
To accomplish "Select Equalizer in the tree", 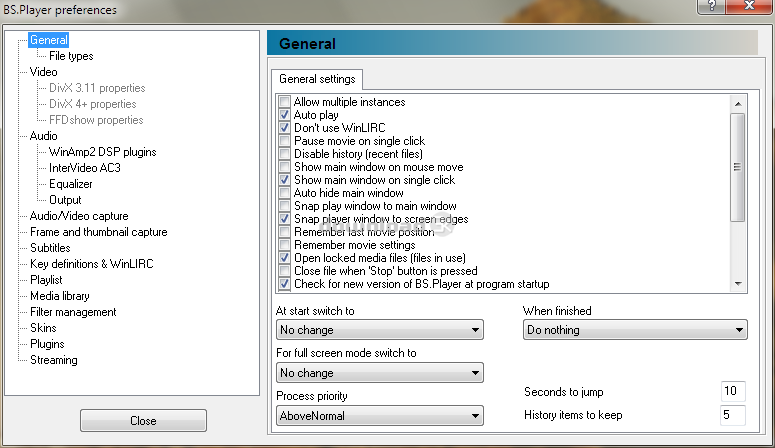I will pyautogui.click(x=71, y=184).
